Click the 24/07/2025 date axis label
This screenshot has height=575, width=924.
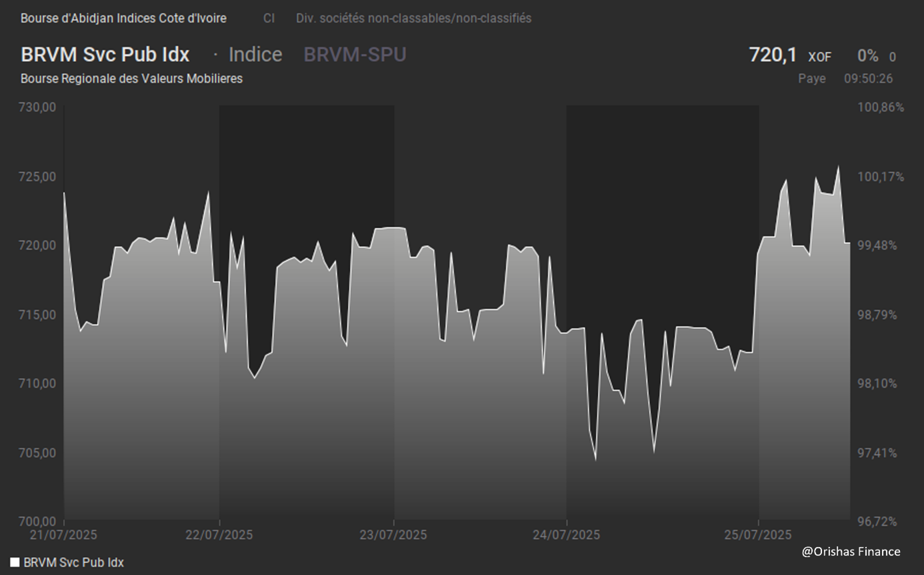567,535
